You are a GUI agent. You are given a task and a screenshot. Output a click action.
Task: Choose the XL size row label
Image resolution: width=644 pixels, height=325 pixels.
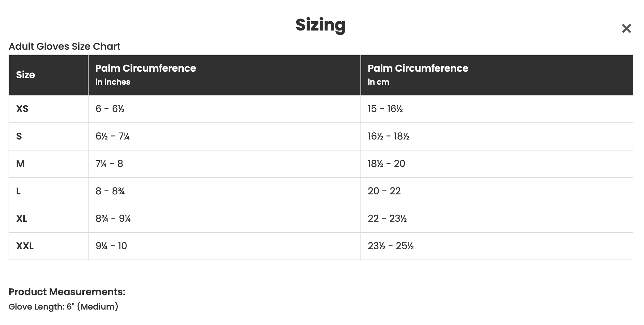point(22,218)
